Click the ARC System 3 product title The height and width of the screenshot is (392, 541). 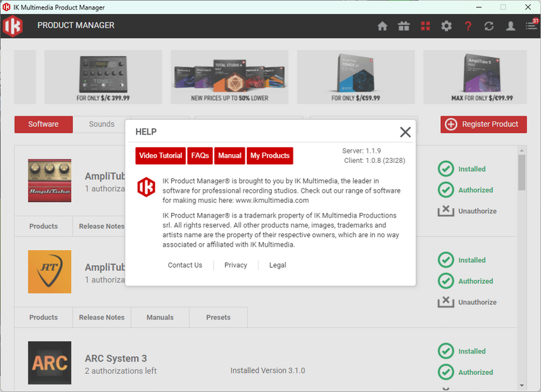click(116, 359)
